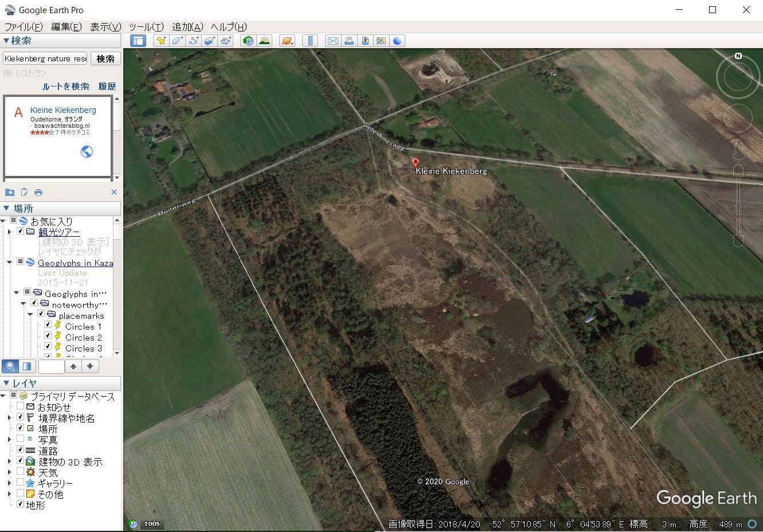Collapse the Geoglyphs in Kaza link node
The width and height of the screenshot is (763, 532).
[9, 262]
